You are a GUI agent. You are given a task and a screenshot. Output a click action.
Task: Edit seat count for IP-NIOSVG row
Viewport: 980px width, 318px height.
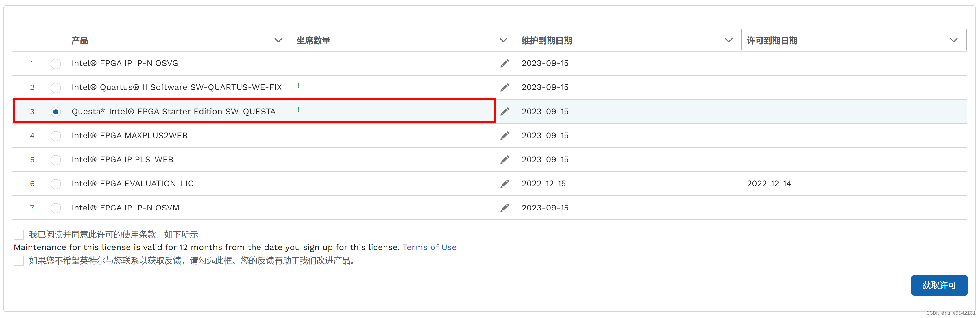[x=504, y=64]
